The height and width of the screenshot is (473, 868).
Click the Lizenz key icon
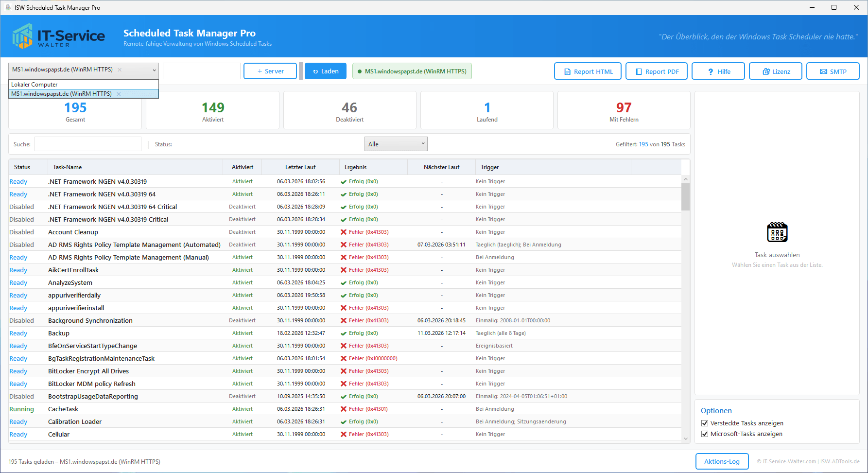tap(766, 71)
